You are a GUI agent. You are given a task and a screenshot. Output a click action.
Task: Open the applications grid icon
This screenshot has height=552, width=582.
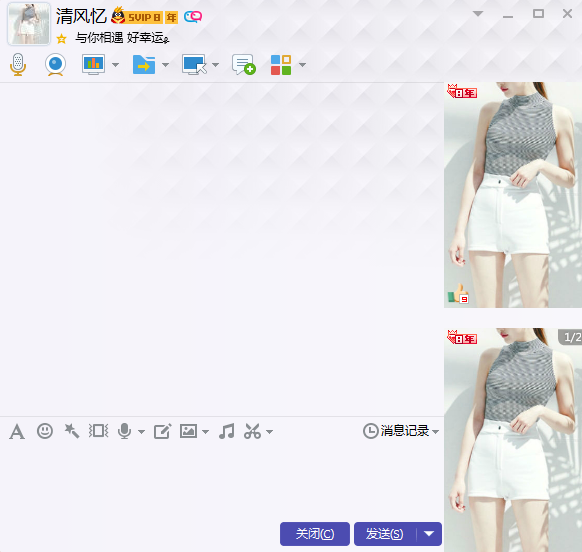click(x=281, y=65)
